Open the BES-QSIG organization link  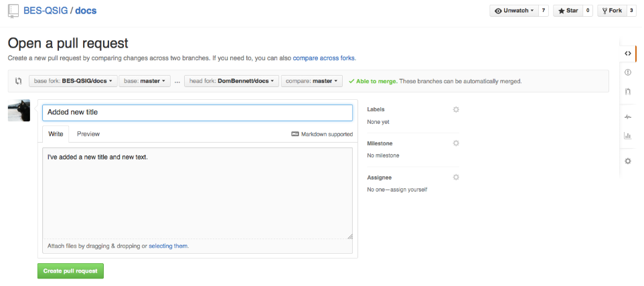click(x=46, y=11)
